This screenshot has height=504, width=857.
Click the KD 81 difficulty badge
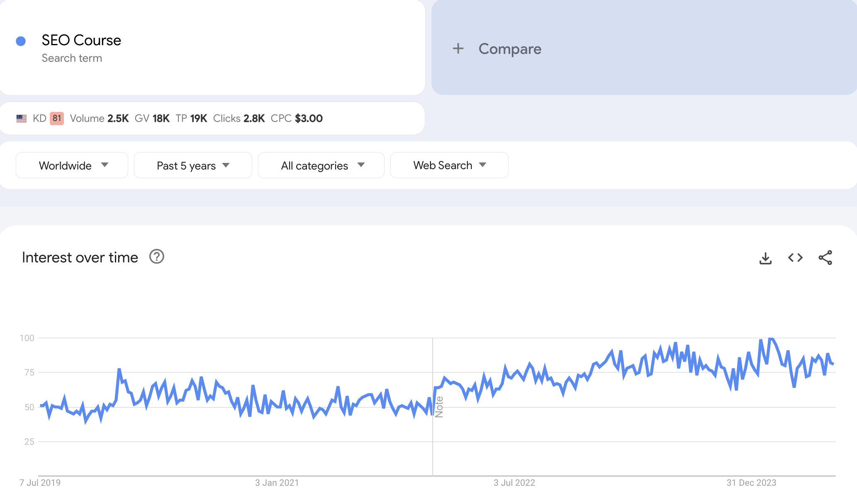coord(56,119)
